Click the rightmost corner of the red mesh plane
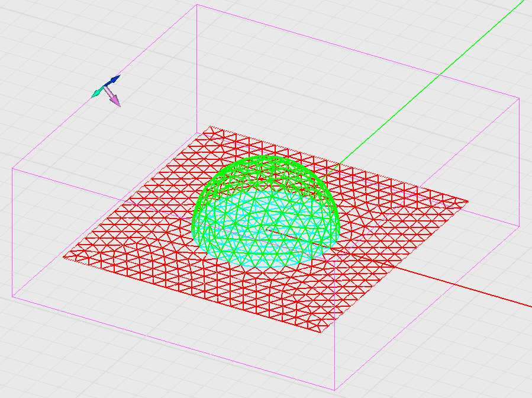 click(x=467, y=202)
